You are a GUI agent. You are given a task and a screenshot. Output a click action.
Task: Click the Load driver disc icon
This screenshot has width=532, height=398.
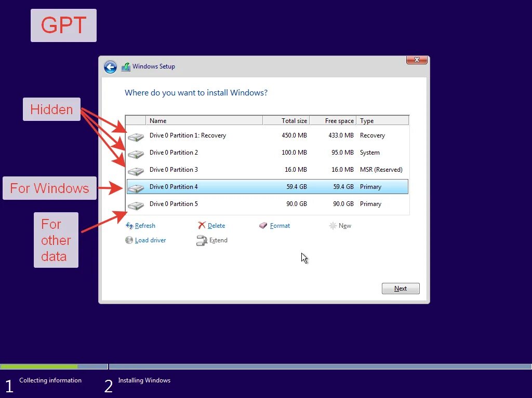129,240
